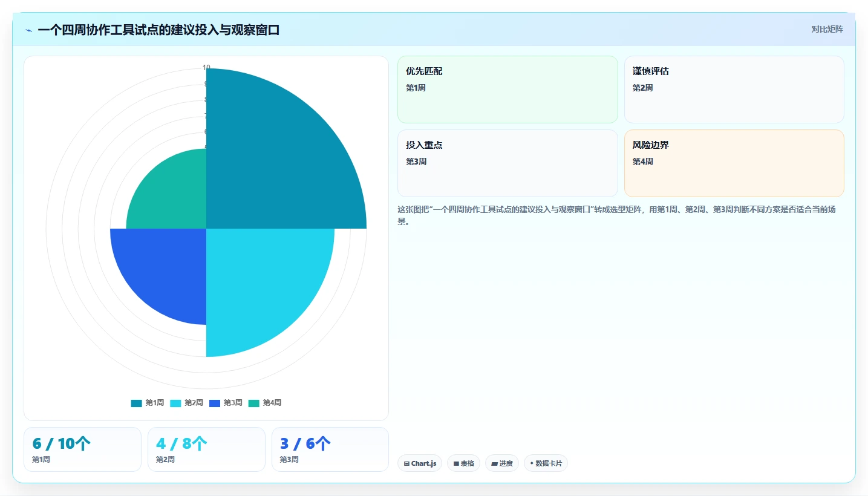This screenshot has height=496, width=868.
Task: Click the Chart.js tag
Action: click(x=420, y=463)
